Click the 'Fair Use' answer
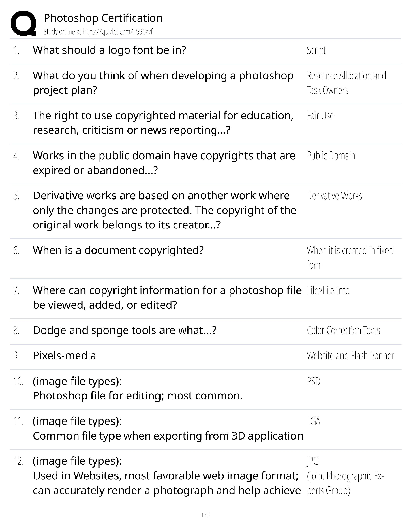 [320, 116]
